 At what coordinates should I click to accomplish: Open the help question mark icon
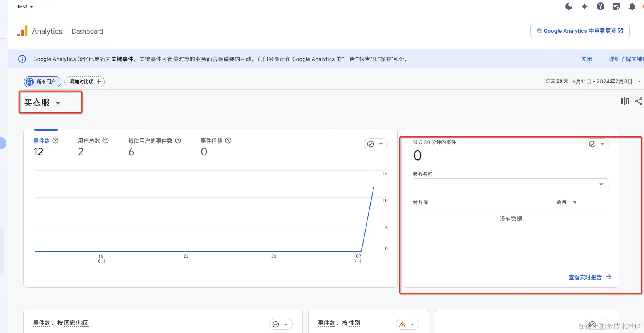600,6
